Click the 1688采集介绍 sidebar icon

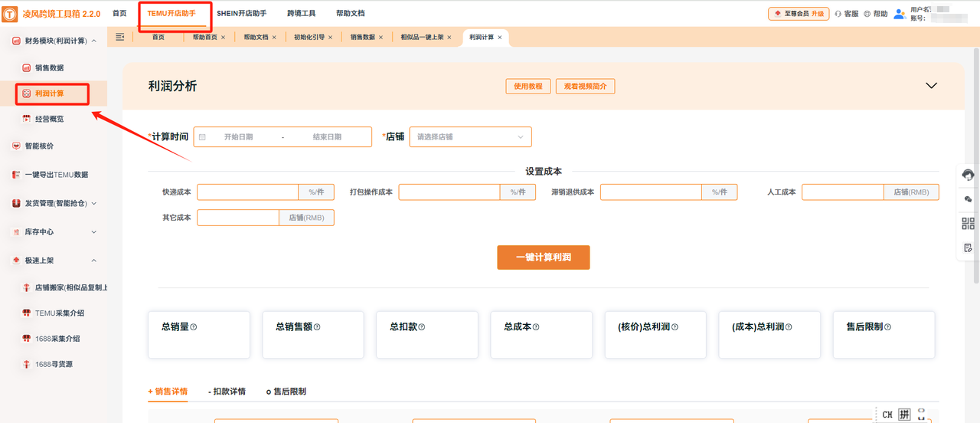click(26, 338)
